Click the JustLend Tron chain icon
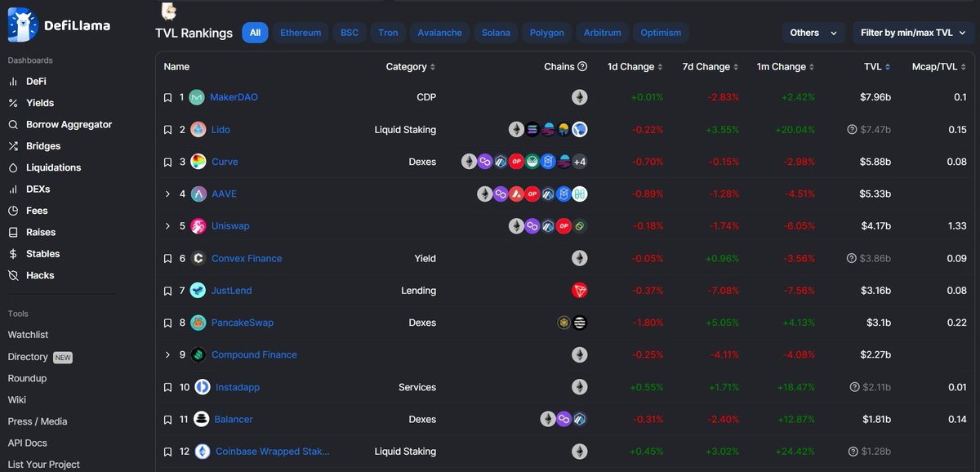The width and height of the screenshot is (980, 472). (x=579, y=291)
